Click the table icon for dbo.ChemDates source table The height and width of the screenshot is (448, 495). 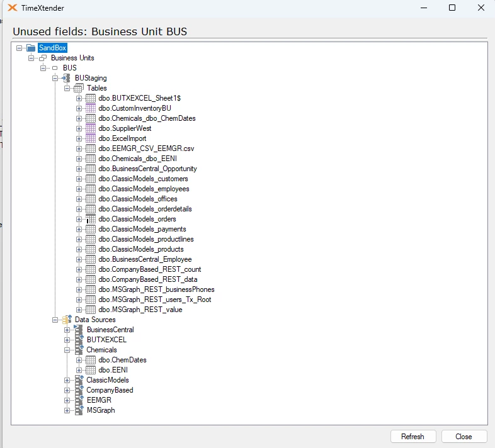tap(91, 360)
